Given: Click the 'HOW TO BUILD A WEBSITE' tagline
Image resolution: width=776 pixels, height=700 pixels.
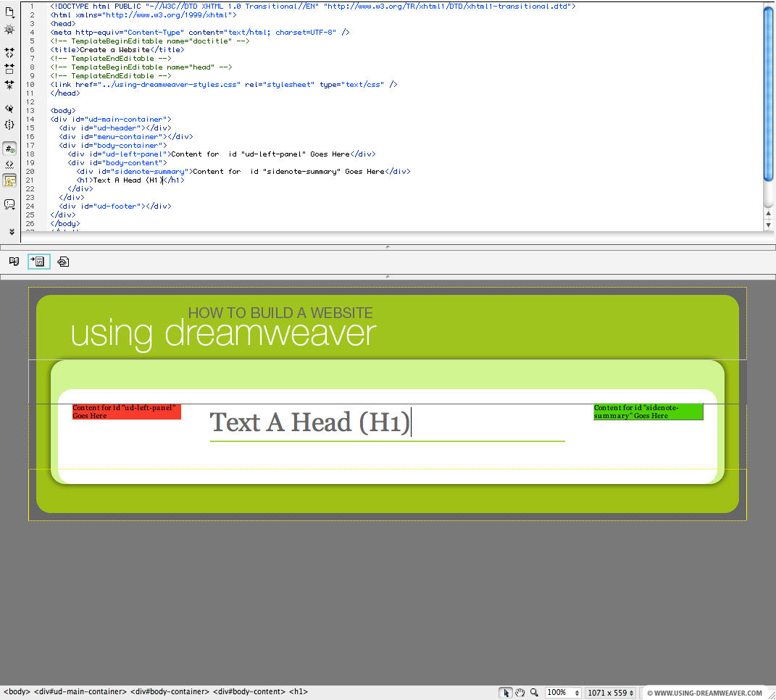Looking at the screenshot, I should [280, 313].
